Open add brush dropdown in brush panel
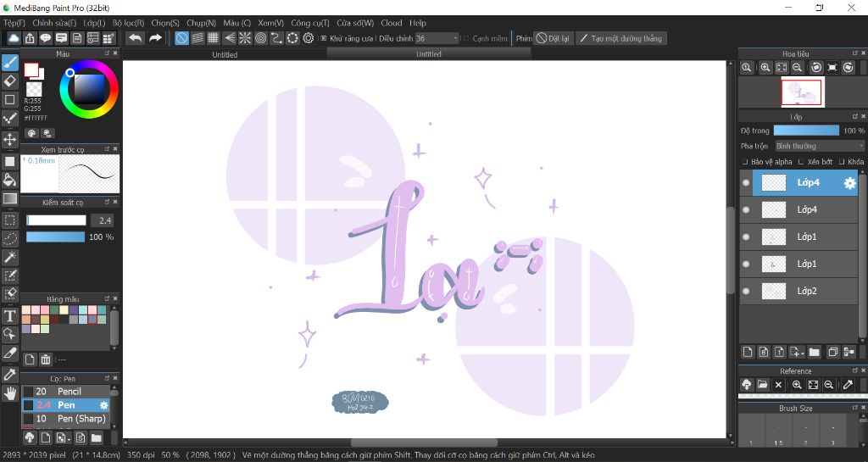The height and width of the screenshot is (462, 868). (68, 439)
